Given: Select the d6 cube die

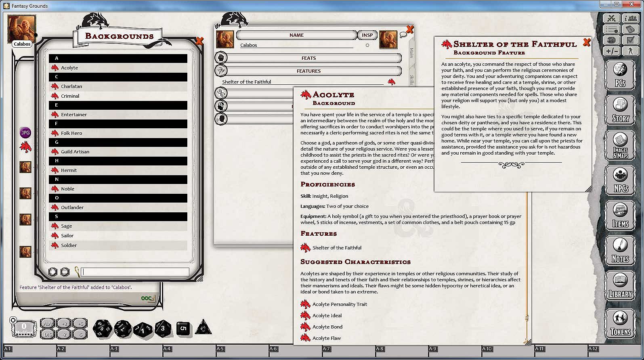Looking at the screenshot, I should (x=183, y=329).
